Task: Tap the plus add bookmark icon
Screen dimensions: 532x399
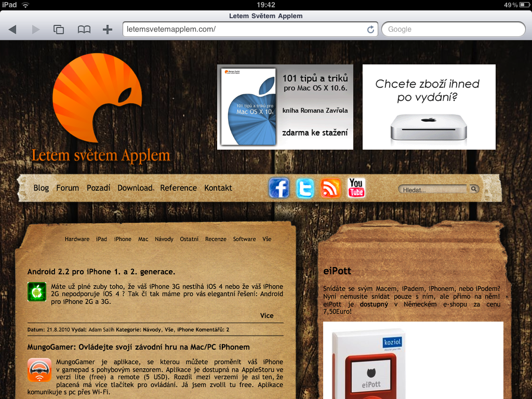Action: 108,30
